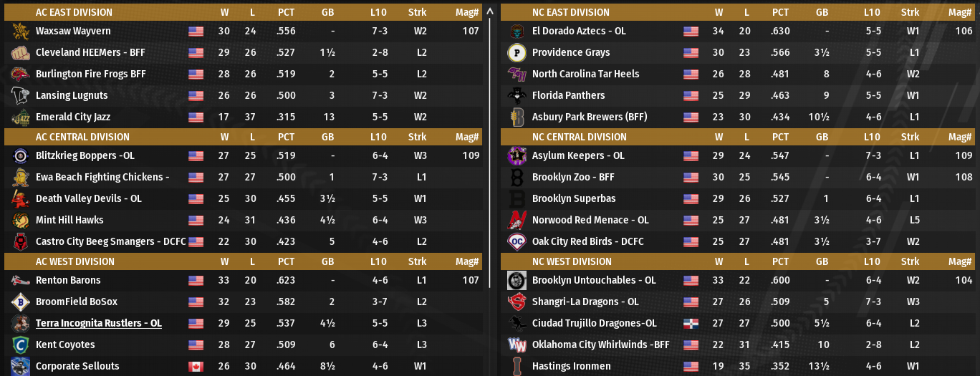Click the Dominican flag beside Ciudad Trujillo Dragones
This screenshot has width=980, height=376.
[x=691, y=324]
